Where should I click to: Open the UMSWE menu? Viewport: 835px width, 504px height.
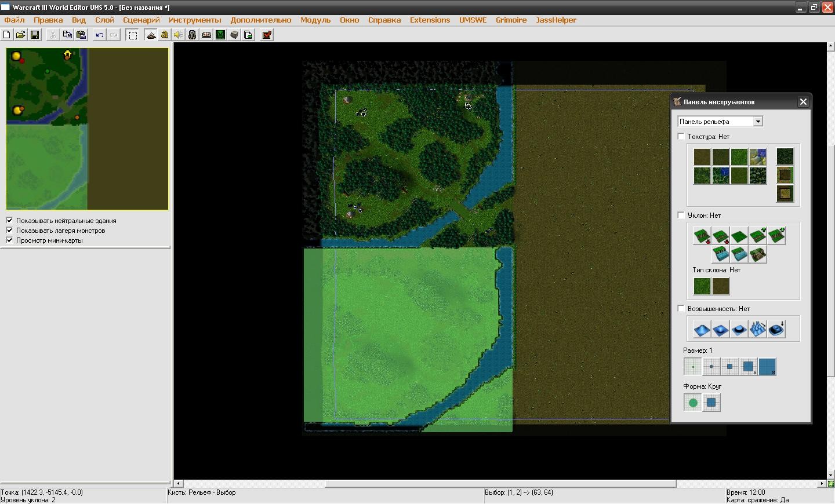[473, 20]
